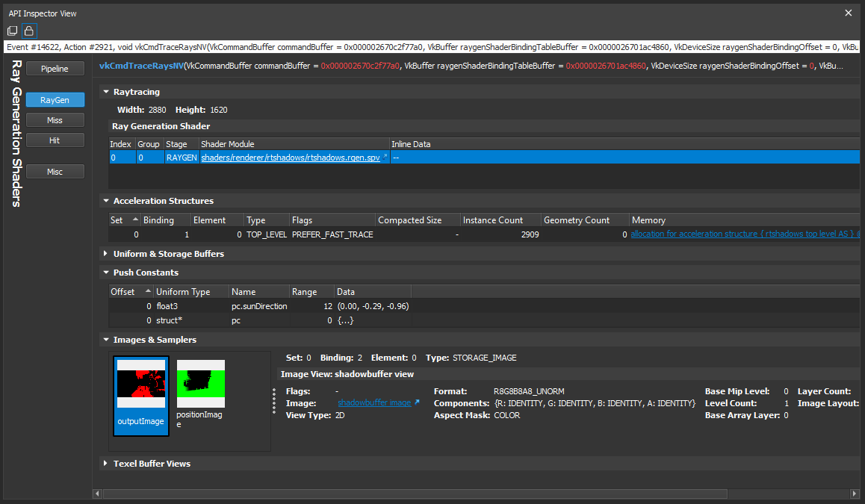The width and height of the screenshot is (865, 504).
Task: Click the external-link arrow beside shadowbuffer image
Action: (417, 402)
